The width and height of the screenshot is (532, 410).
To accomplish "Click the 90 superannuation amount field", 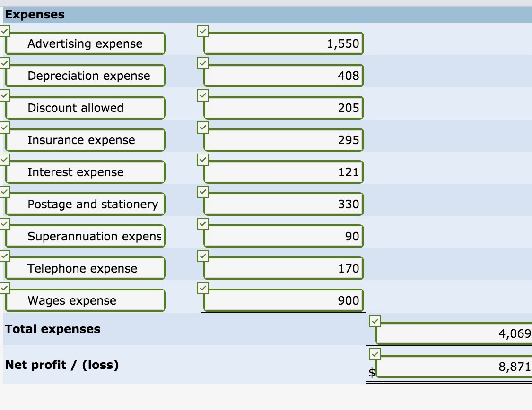I will click(x=284, y=236).
